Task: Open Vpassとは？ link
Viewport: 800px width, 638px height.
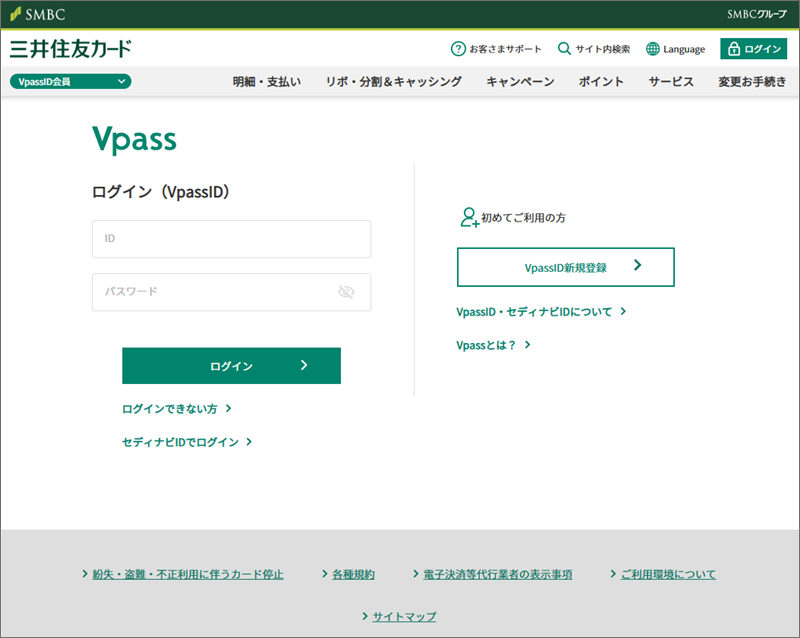Action: (493, 345)
